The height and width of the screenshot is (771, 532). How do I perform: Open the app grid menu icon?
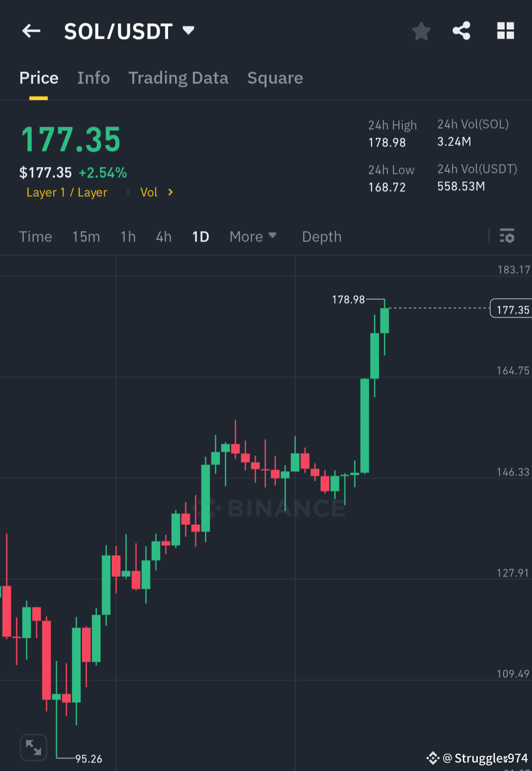pos(506,30)
